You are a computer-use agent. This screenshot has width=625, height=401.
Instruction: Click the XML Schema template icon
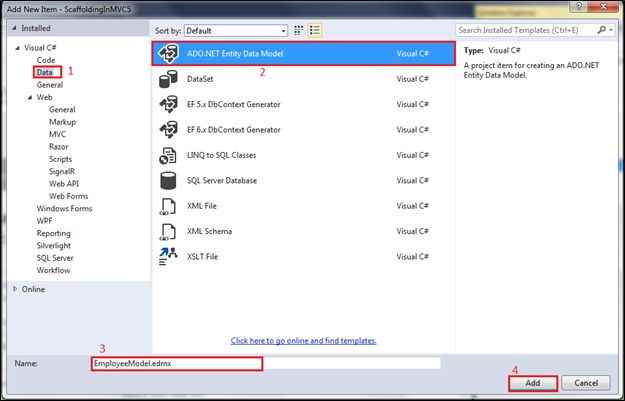click(x=168, y=232)
